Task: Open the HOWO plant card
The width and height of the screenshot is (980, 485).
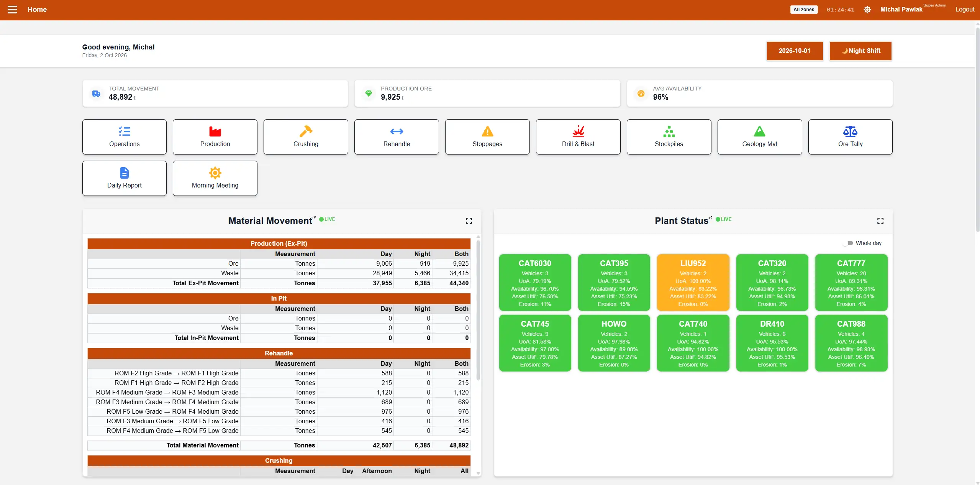Action: coord(614,343)
